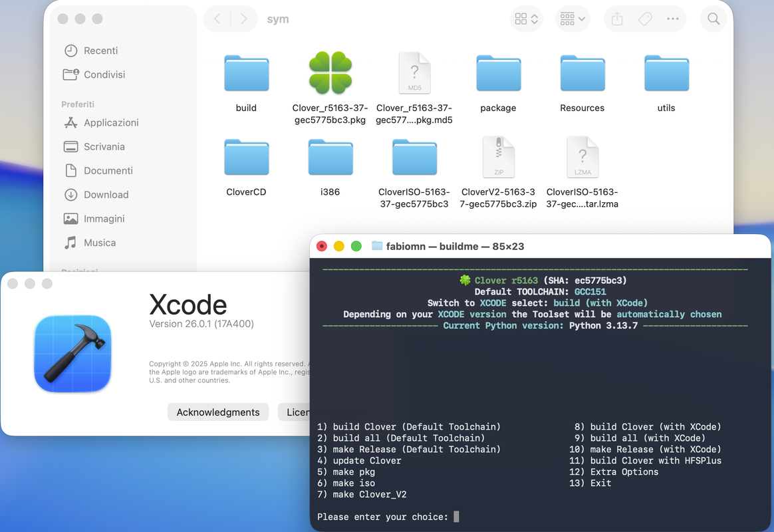The height and width of the screenshot is (532, 774).
Task: Click '11) build Clover with HFSPlus' line
Action: pyautogui.click(x=645, y=460)
